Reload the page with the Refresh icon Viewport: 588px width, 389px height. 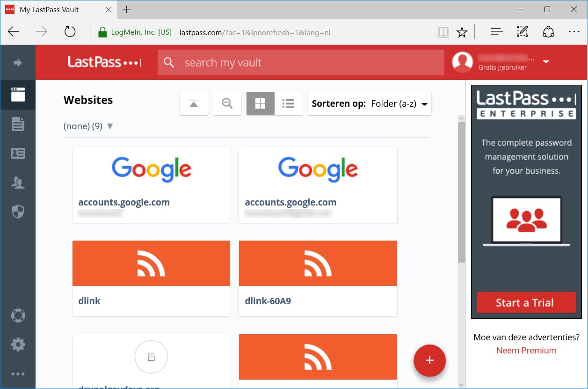pyautogui.click(x=70, y=32)
